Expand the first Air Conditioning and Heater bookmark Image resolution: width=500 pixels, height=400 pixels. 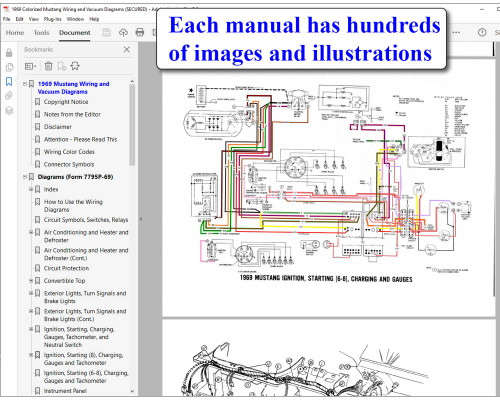tap(31, 232)
